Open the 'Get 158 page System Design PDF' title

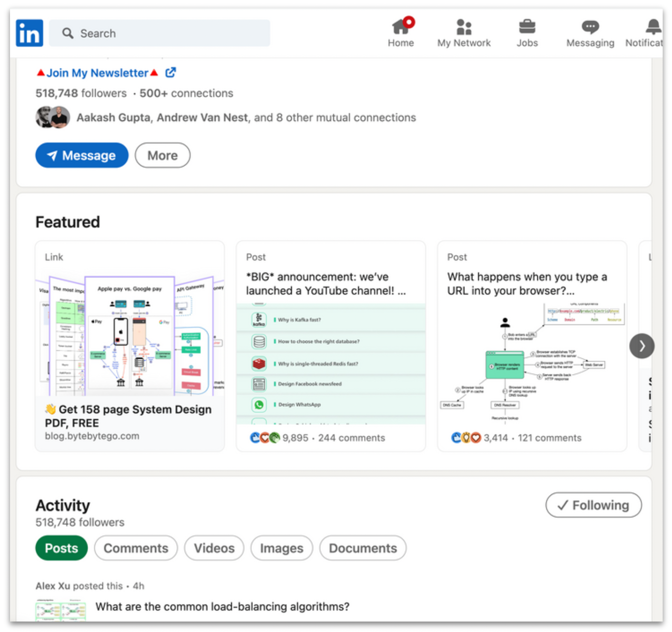(x=128, y=416)
